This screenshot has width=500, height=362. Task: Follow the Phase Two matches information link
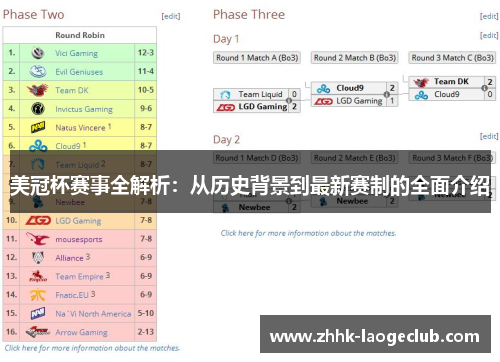92,348
